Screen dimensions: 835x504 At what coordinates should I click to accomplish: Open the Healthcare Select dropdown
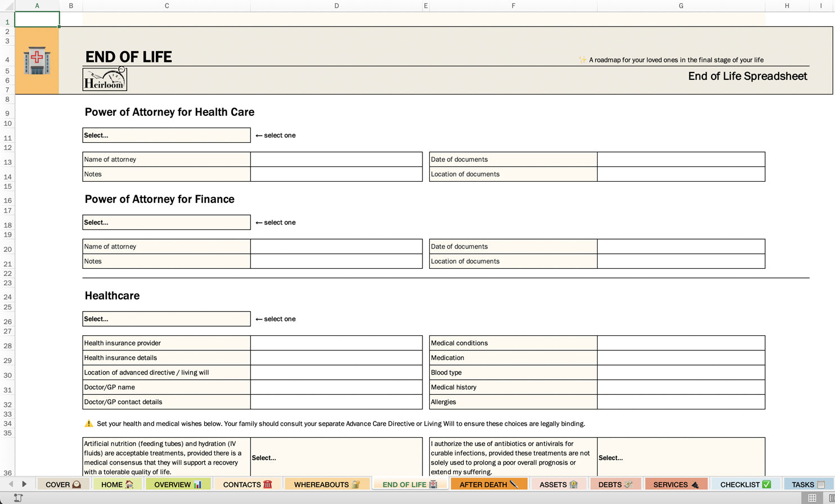(166, 318)
